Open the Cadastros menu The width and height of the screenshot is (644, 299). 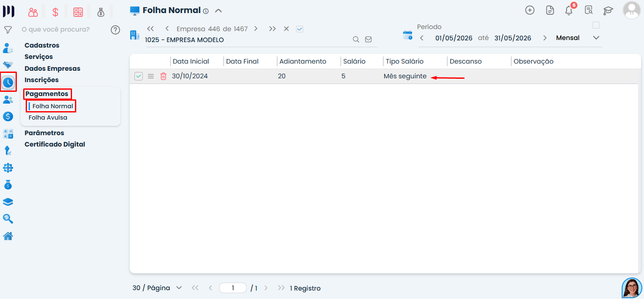pyautogui.click(x=42, y=45)
